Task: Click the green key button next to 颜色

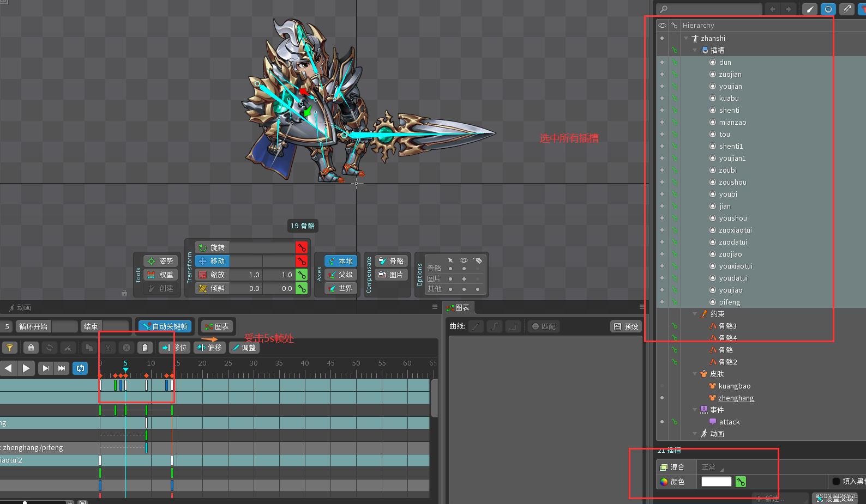Action: pos(741,482)
